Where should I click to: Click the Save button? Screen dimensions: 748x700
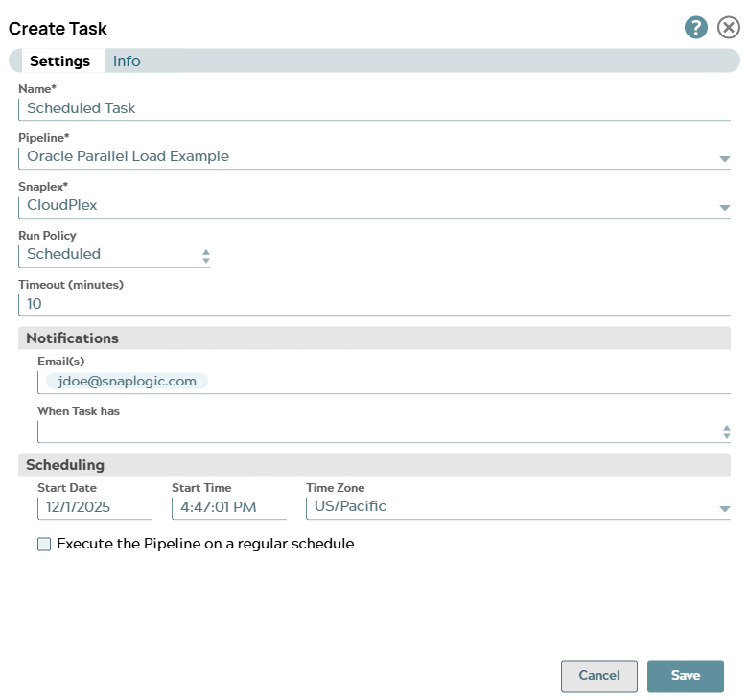(685, 676)
